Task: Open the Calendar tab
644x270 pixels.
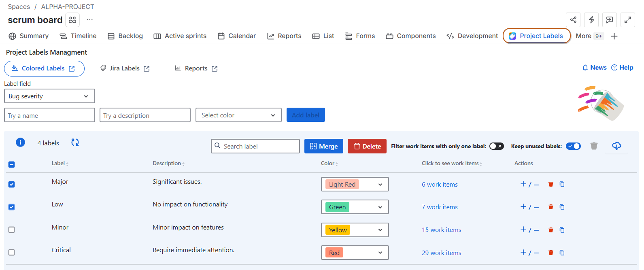Action: [x=237, y=36]
